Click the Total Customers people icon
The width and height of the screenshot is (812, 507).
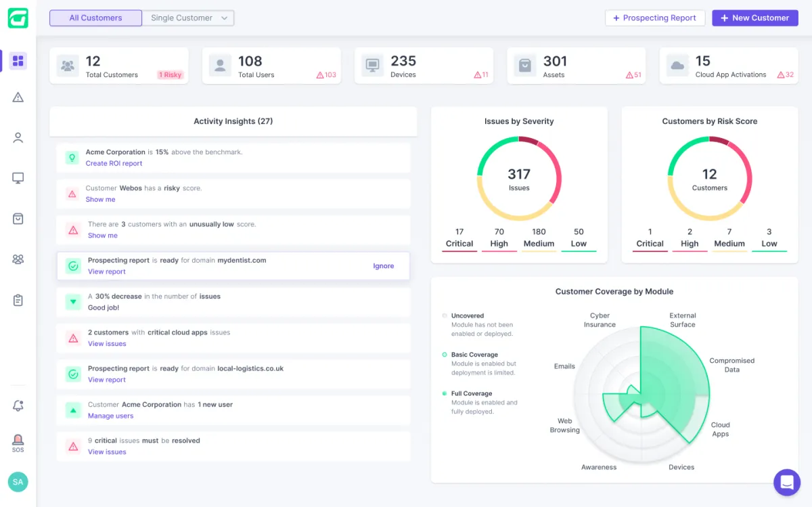(68, 66)
